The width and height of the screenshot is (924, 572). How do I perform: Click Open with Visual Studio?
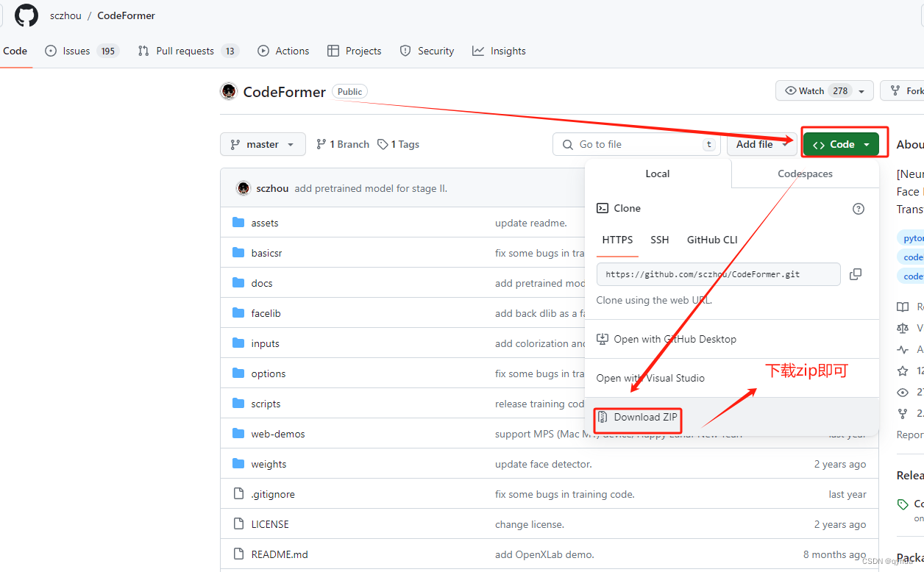732,378
